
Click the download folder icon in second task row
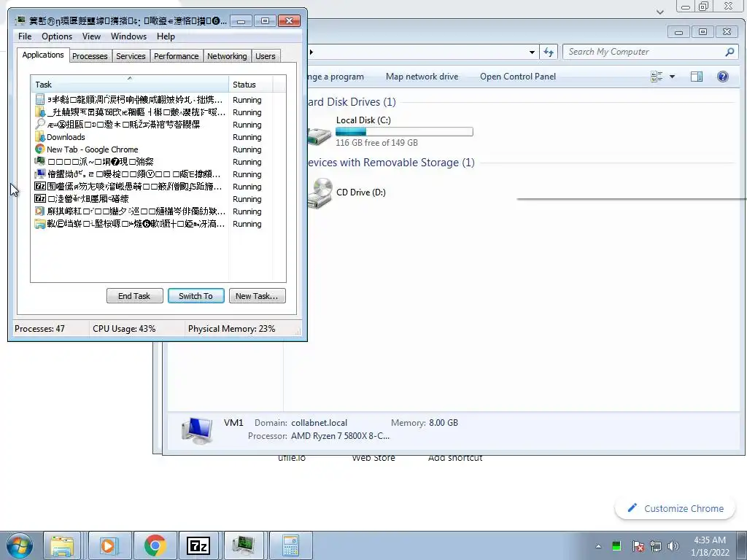tap(40, 112)
